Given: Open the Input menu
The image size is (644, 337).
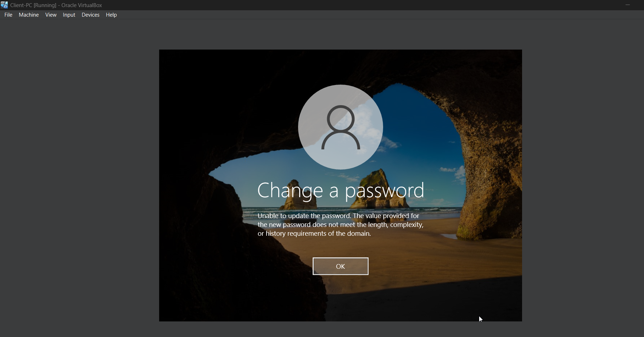Looking at the screenshot, I should point(69,15).
